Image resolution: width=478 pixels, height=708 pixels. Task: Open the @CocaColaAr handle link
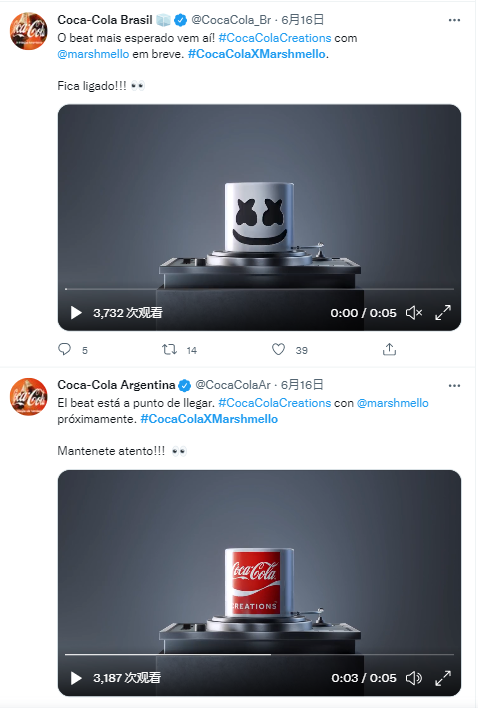233,385
